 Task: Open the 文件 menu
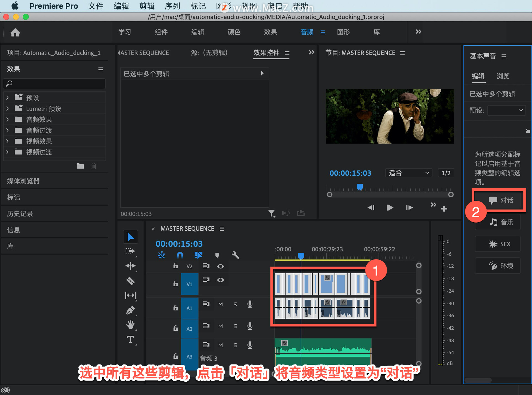click(96, 6)
